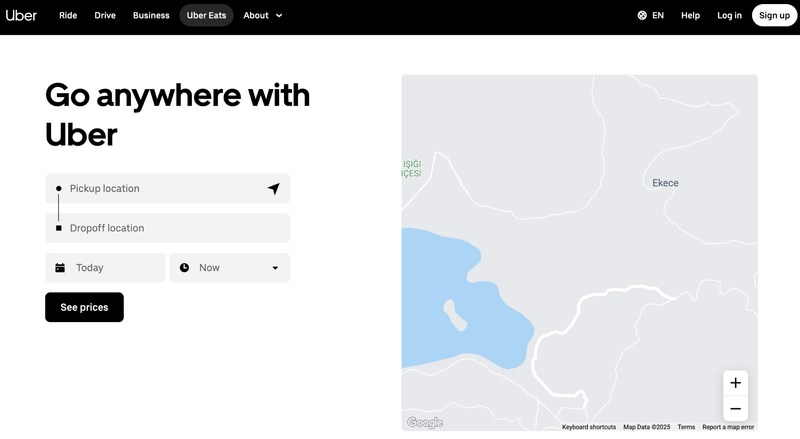Image resolution: width=800 pixels, height=439 pixels.
Task: Zoom in on the map
Action: pyautogui.click(x=735, y=383)
